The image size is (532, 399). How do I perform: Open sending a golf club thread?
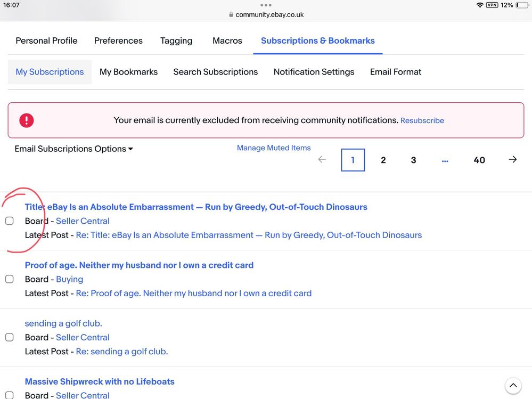63,323
